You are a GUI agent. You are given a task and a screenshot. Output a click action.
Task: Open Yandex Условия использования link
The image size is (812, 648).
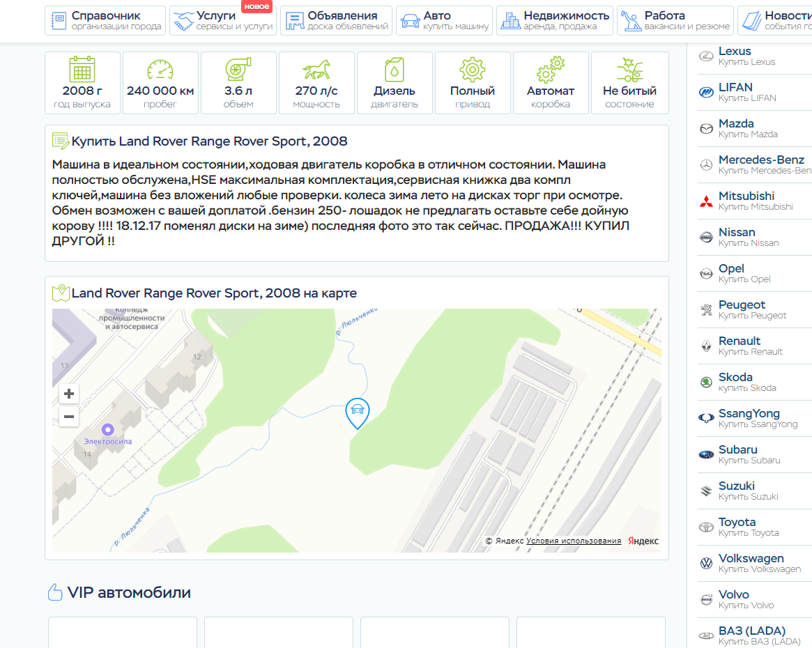(574, 541)
